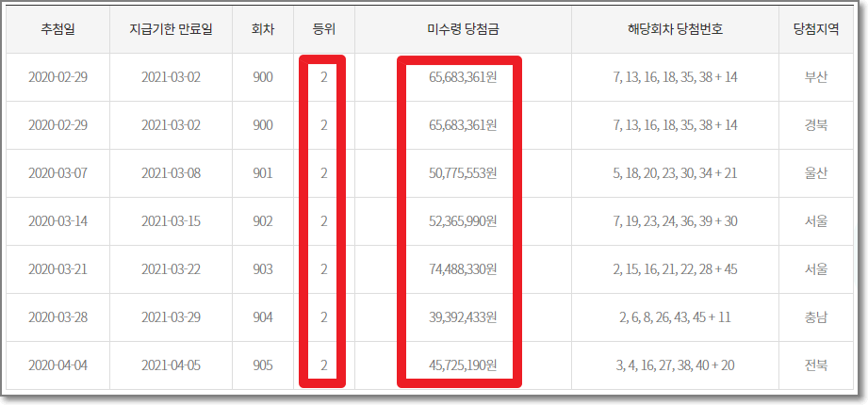Click draw date 2020-04-04
The height and width of the screenshot is (405, 868).
pos(57,365)
